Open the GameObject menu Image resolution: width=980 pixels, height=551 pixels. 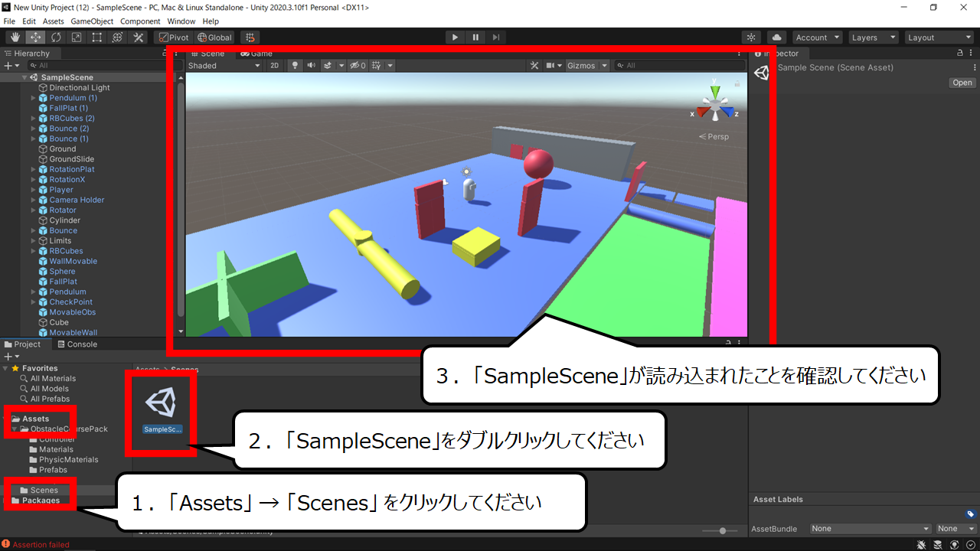pyautogui.click(x=92, y=21)
